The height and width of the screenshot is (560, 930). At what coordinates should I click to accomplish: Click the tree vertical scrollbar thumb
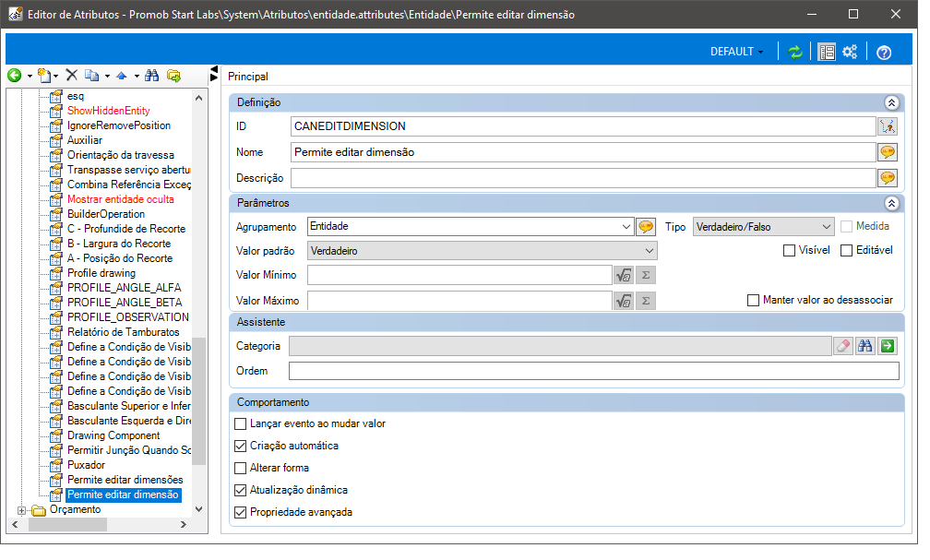pyautogui.click(x=198, y=401)
